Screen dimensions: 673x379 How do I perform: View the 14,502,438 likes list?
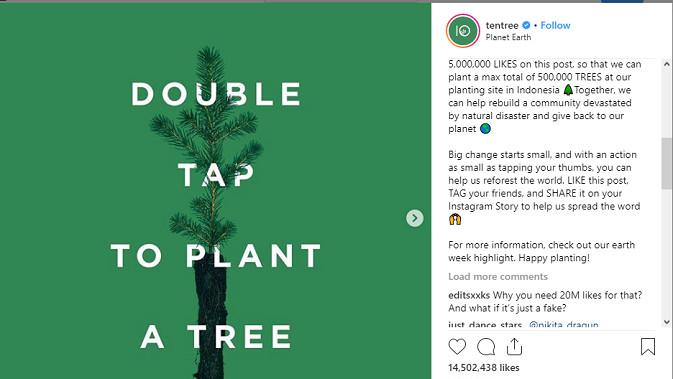[484, 368]
